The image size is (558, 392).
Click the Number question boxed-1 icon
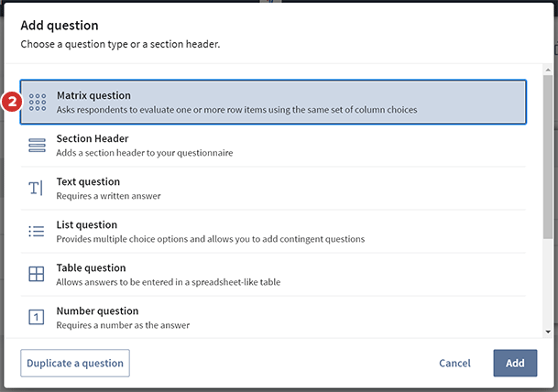click(x=37, y=317)
